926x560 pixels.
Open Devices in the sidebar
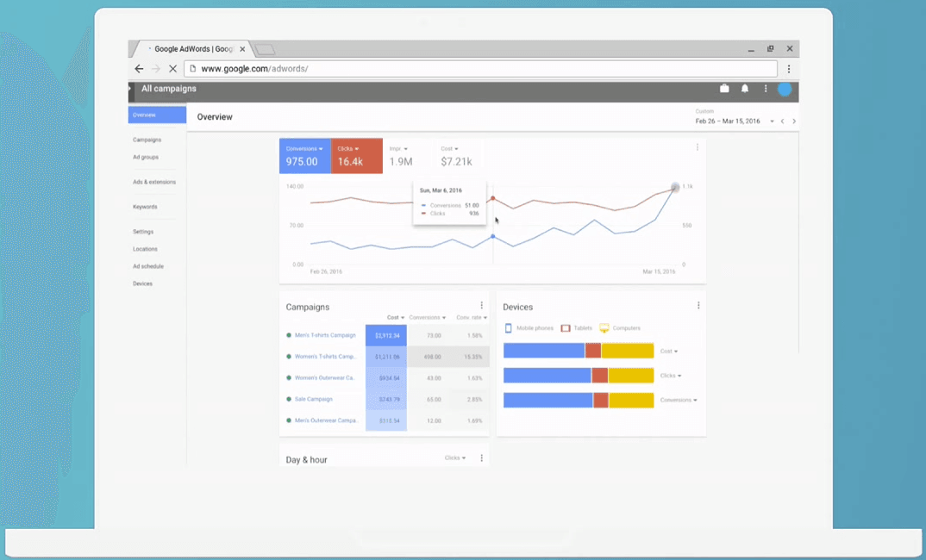(142, 283)
